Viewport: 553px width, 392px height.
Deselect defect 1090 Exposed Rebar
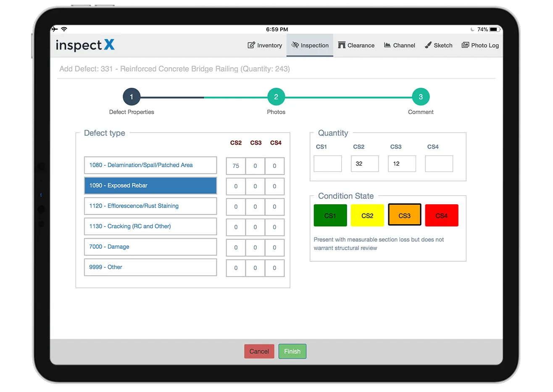click(150, 185)
